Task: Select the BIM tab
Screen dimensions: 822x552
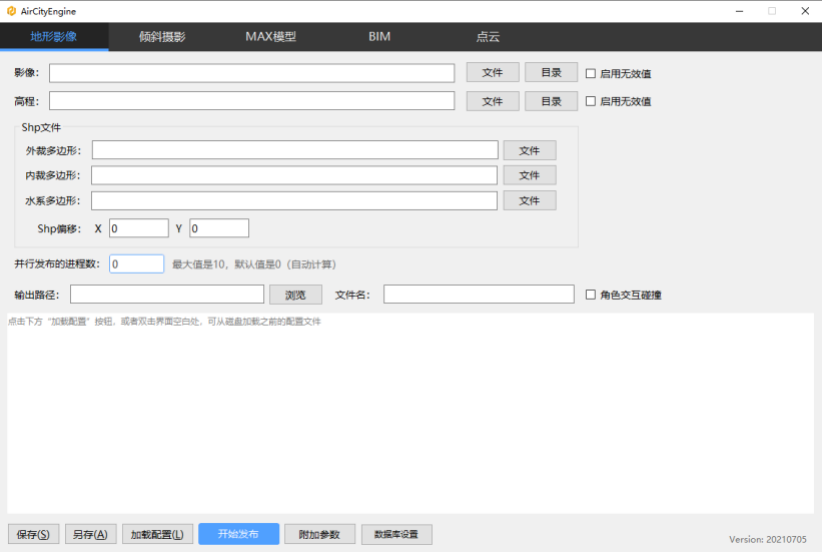Action: 379,37
